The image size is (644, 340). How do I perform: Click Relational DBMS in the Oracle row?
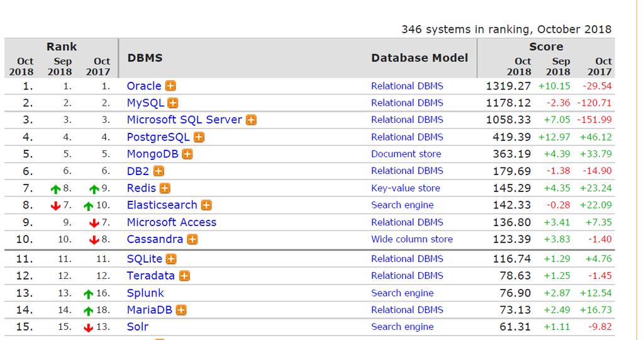pos(407,86)
